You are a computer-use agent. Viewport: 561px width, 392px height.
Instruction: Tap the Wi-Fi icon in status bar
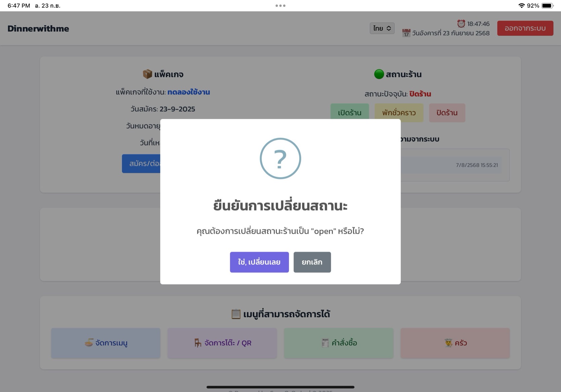tap(521, 6)
